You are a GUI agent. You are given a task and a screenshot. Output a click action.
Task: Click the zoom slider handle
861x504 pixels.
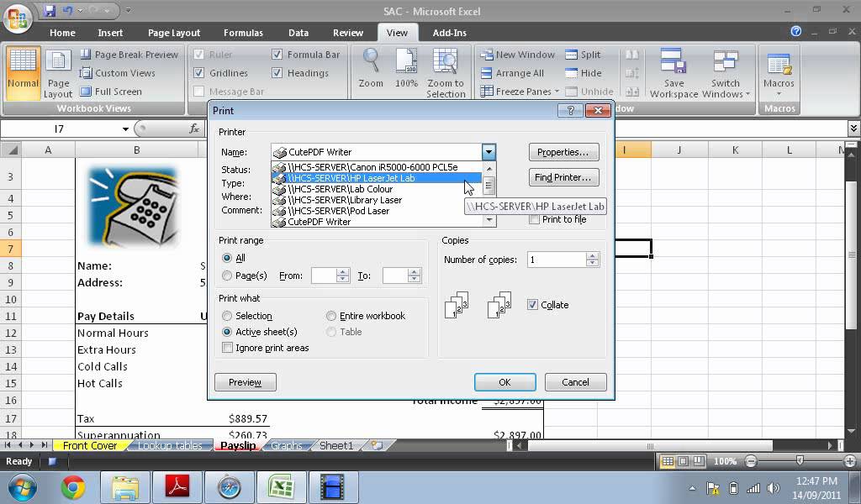(800, 460)
